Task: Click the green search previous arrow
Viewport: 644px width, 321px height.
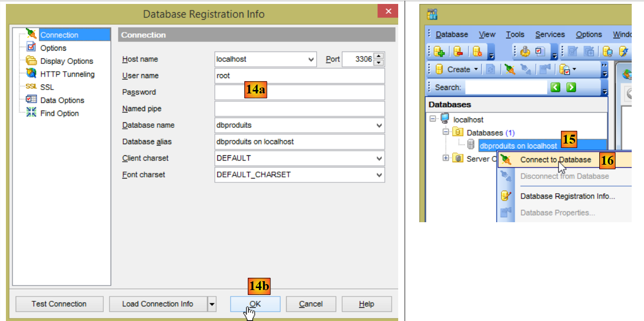Action: click(556, 88)
